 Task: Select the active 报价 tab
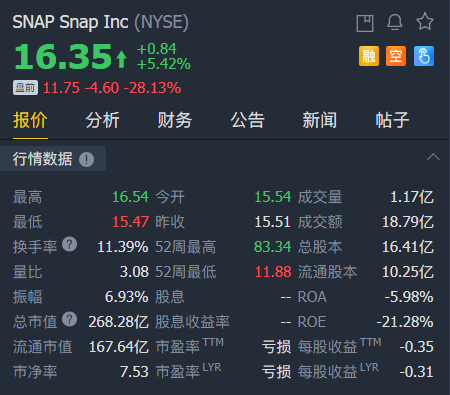pyautogui.click(x=30, y=120)
